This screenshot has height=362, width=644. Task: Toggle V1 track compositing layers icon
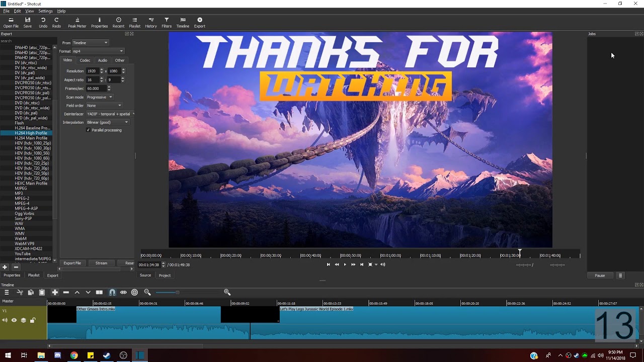click(x=23, y=320)
